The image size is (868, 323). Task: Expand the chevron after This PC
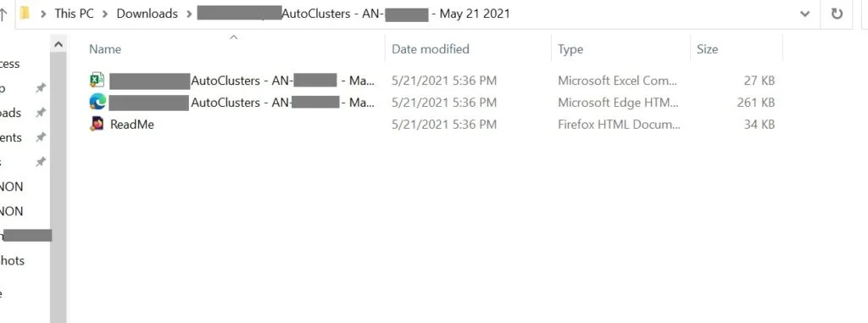105,14
